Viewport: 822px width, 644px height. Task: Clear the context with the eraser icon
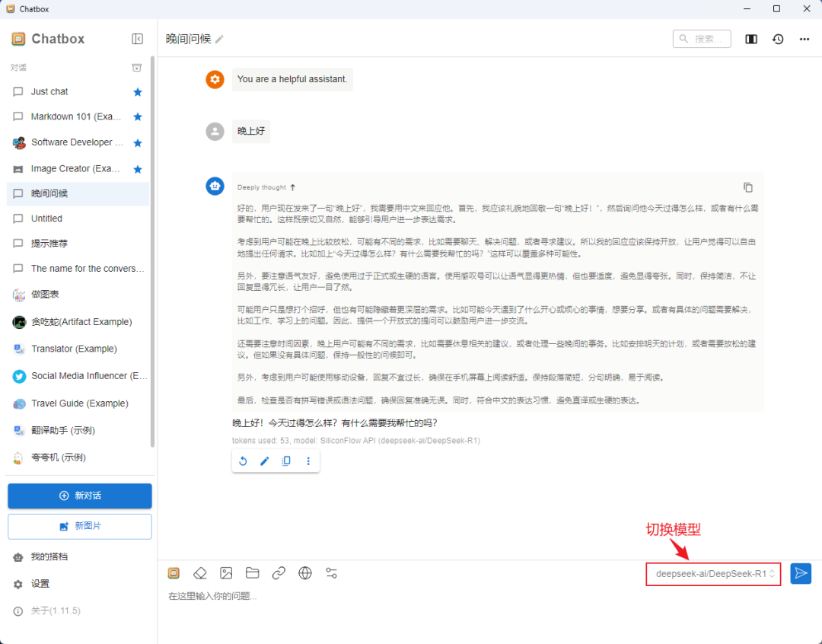(199, 573)
